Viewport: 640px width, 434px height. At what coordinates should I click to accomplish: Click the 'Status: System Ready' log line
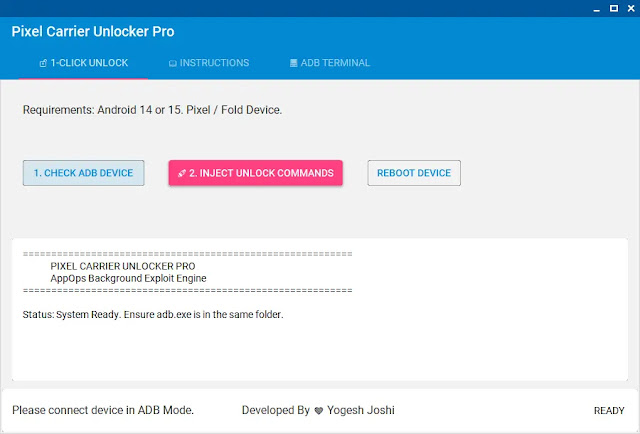[x=152, y=315]
